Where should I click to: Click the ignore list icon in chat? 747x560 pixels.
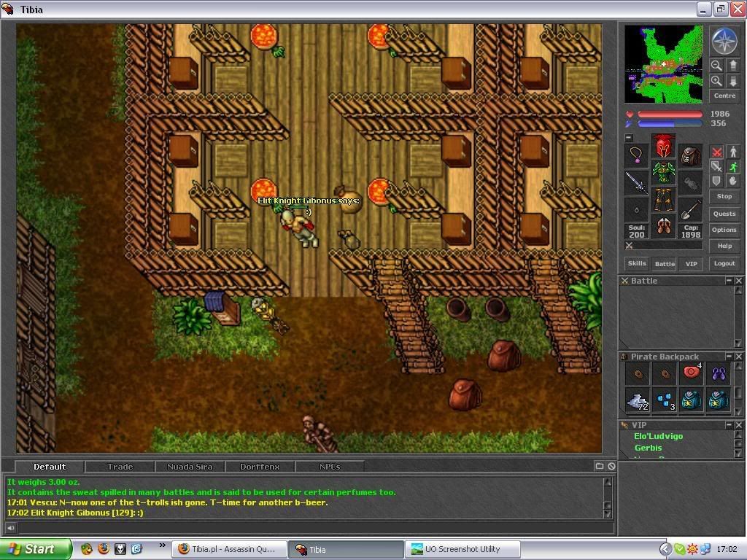tap(612, 466)
